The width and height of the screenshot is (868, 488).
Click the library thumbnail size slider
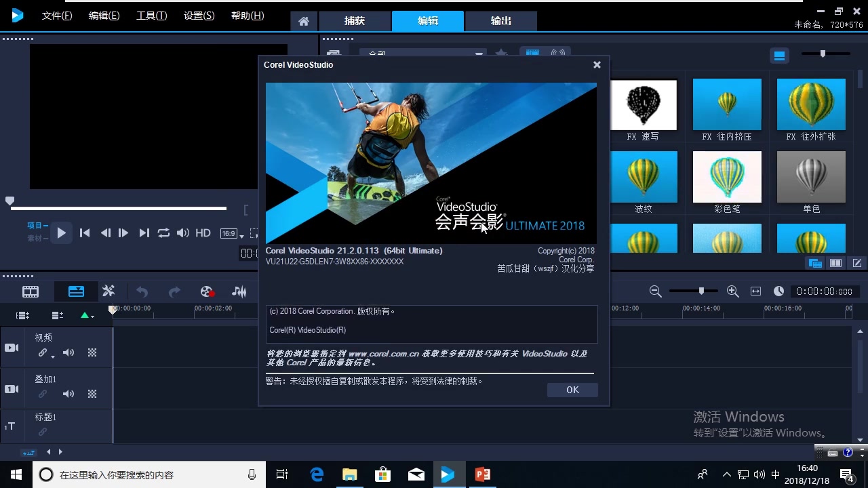coord(825,54)
